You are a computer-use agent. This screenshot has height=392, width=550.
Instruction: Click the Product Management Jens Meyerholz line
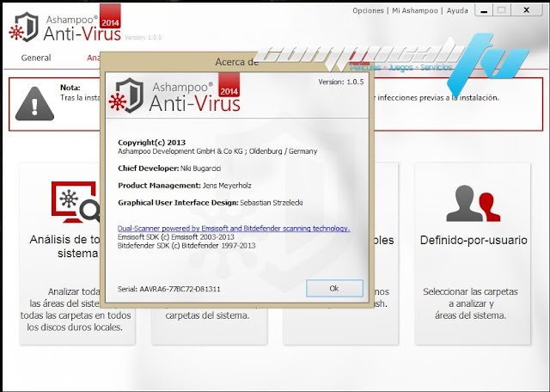click(x=185, y=186)
